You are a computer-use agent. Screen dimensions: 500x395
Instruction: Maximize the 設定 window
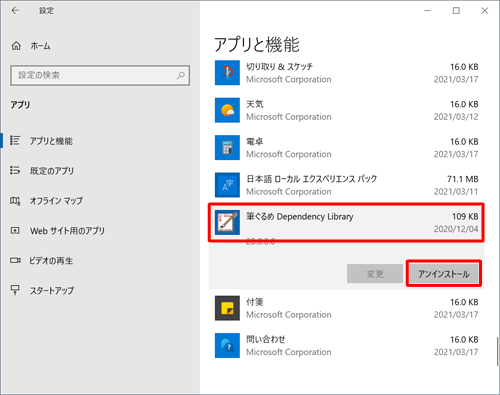456,11
